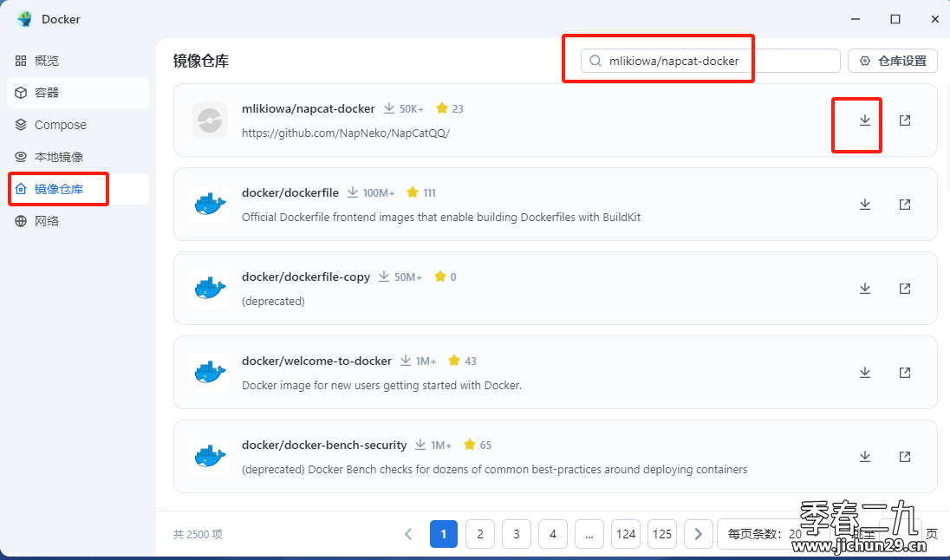Image resolution: width=950 pixels, height=560 pixels.
Task: Maximize the Docker window
Action: [x=895, y=19]
